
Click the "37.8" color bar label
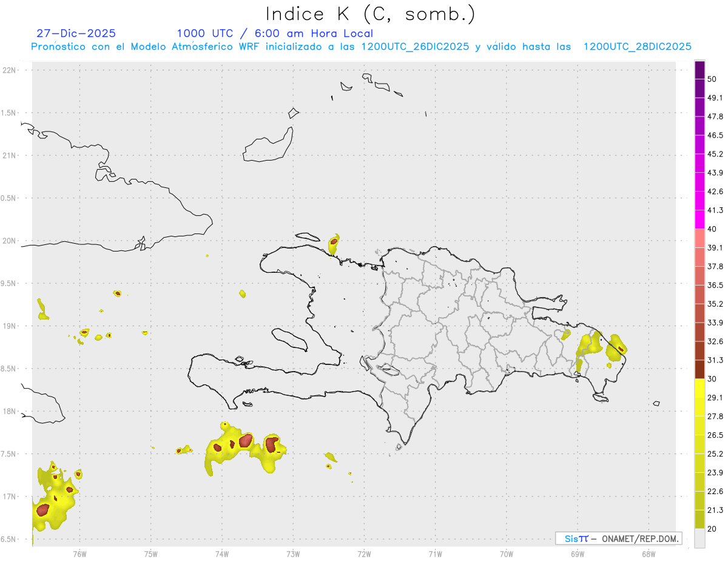pos(715,266)
